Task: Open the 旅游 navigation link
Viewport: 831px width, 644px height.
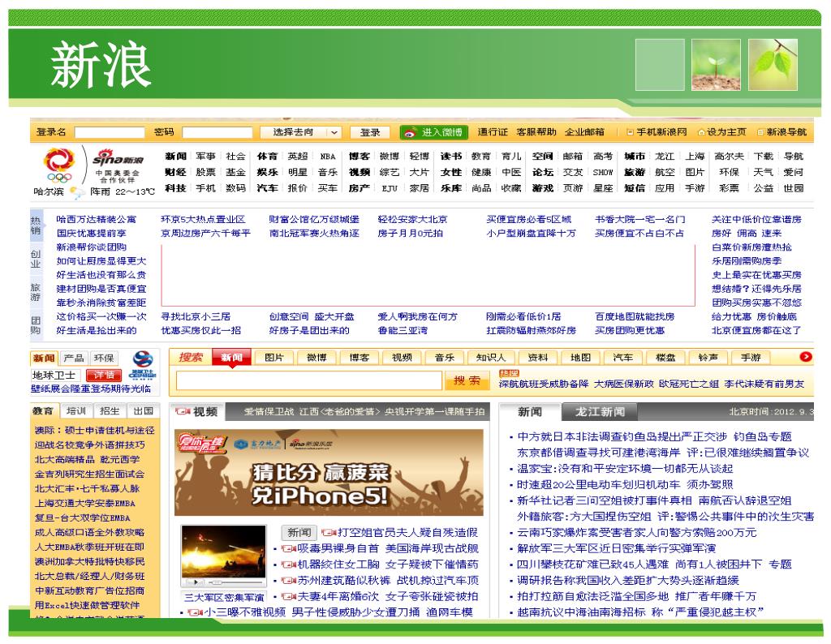Action: 635,172
